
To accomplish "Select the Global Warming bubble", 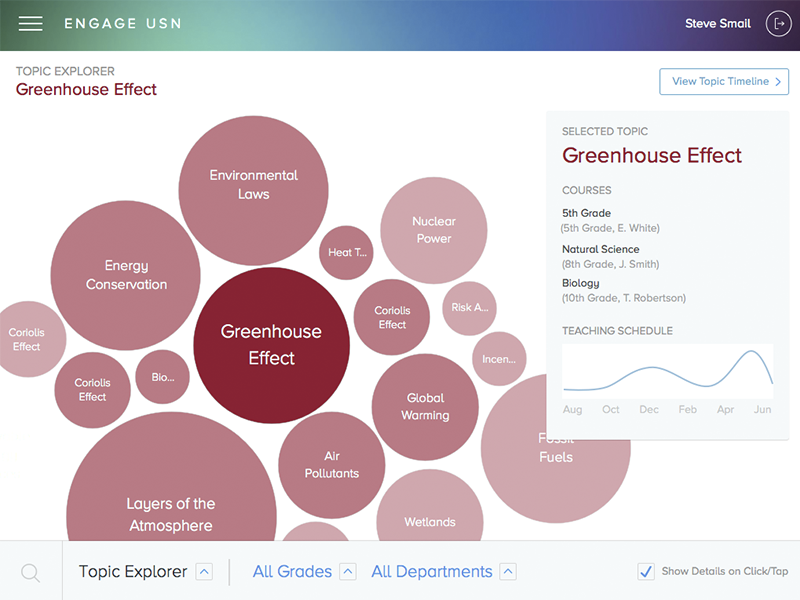I will (426, 406).
